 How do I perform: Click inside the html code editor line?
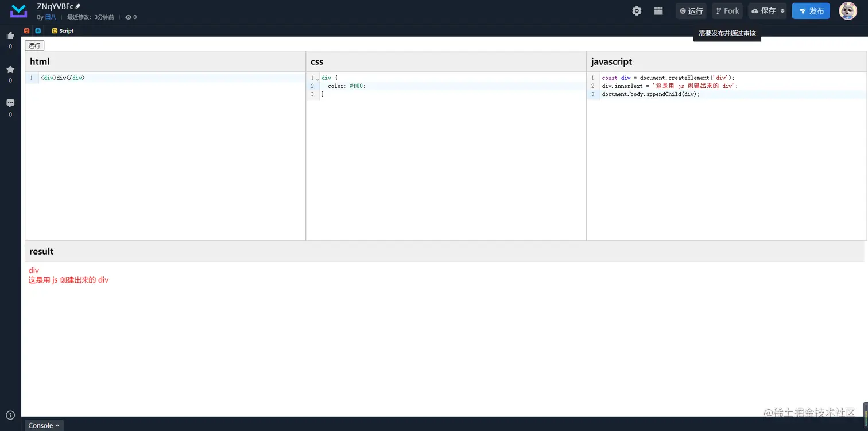(x=172, y=78)
